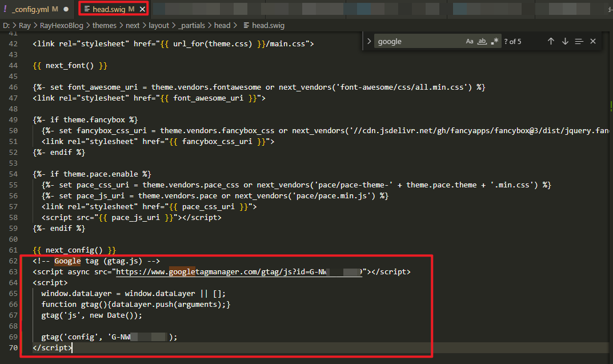Click the D: breadcrumb segment

click(6, 25)
